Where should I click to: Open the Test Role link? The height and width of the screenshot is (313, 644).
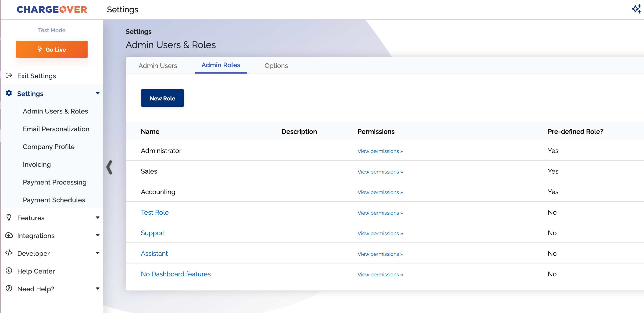155,212
